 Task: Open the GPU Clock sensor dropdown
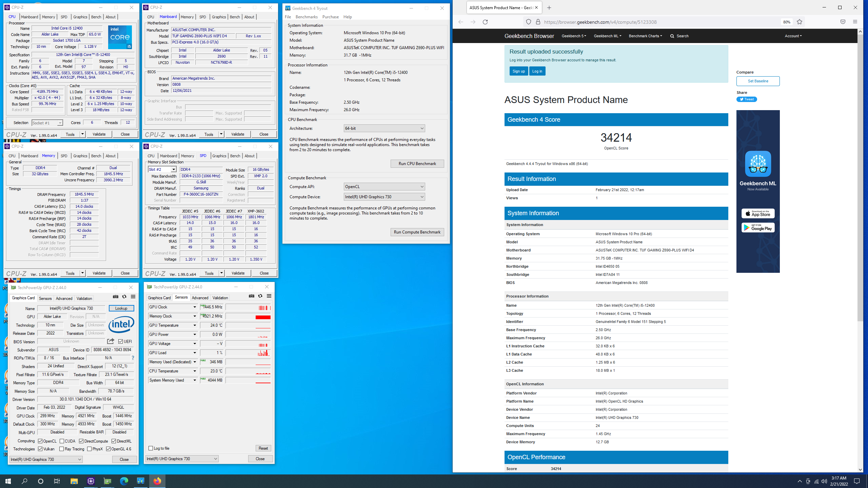coord(195,307)
